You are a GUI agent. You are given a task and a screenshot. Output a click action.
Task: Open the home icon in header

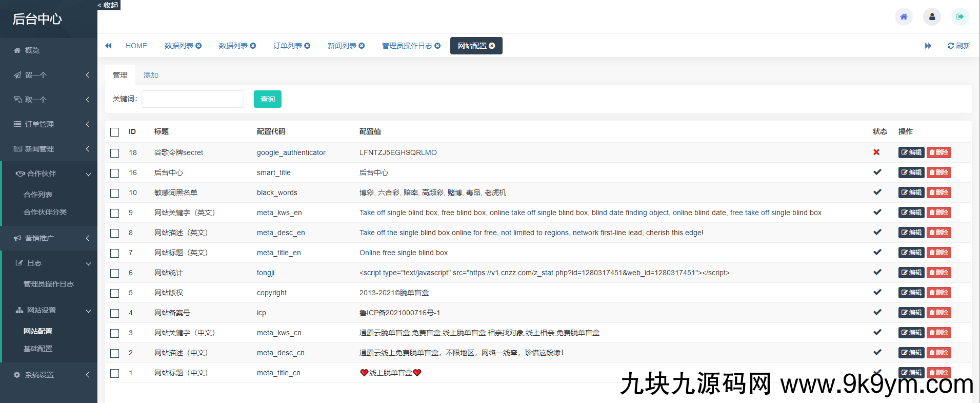coord(904,16)
